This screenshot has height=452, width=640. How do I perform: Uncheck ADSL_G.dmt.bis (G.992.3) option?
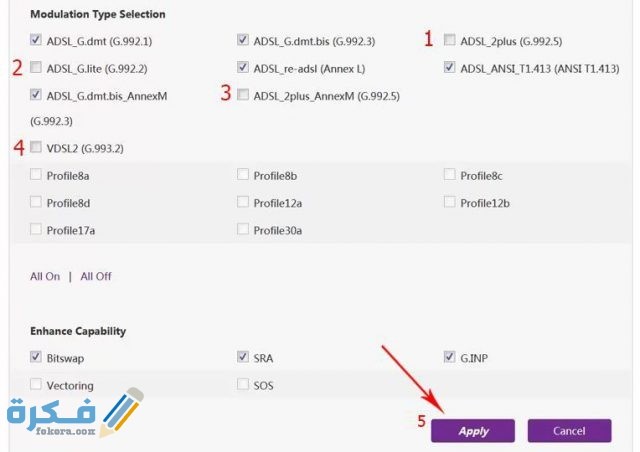click(x=243, y=41)
